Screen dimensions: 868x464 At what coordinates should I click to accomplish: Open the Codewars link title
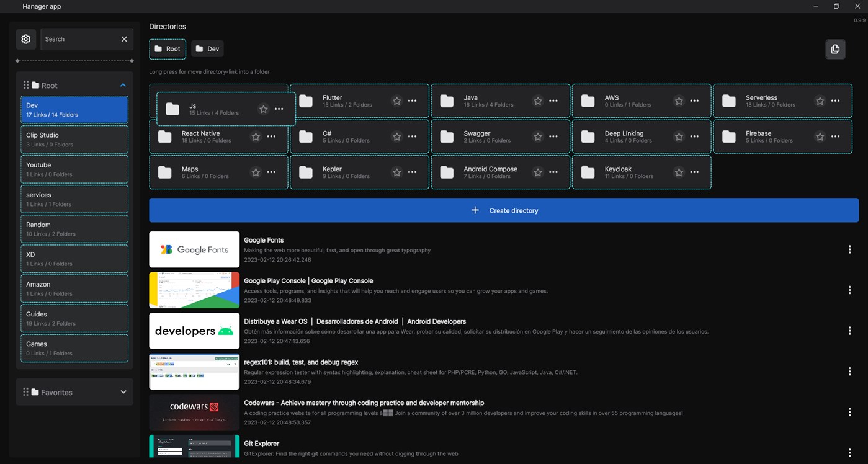click(364, 403)
